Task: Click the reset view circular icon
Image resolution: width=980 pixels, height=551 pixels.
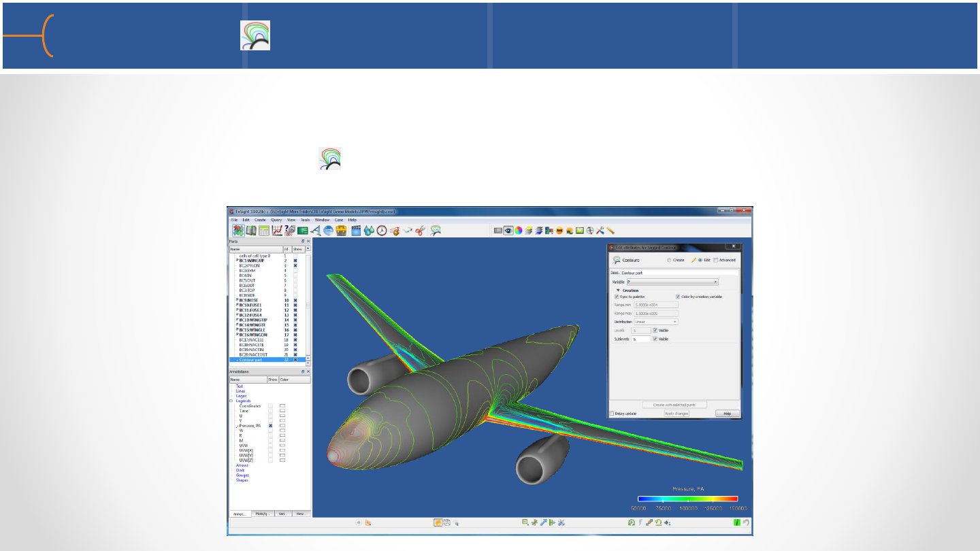Action: click(x=632, y=522)
